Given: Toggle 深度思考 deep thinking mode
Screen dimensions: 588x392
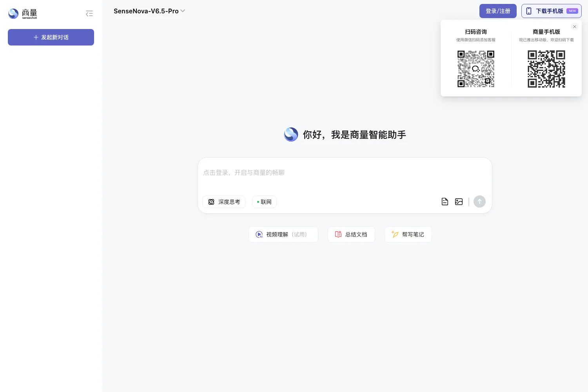Looking at the screenshot, I should (x=224, y=202).
